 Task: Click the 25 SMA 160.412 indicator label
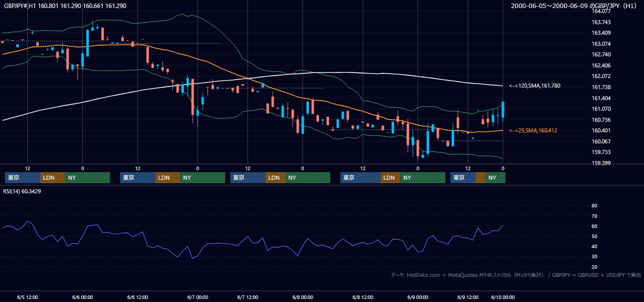(x=533, y=130)
